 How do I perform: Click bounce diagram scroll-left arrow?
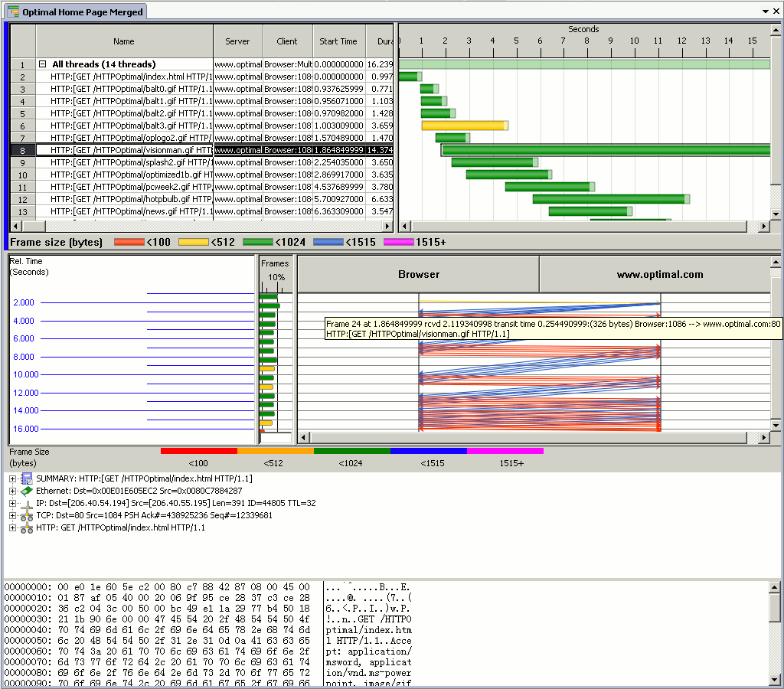tap(303, 437)
